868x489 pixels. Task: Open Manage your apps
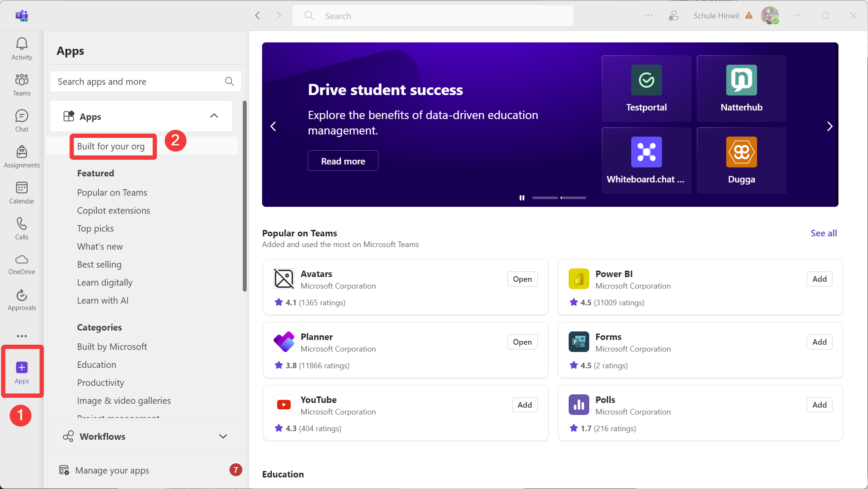pyautogui.click(x=112, y=471)
